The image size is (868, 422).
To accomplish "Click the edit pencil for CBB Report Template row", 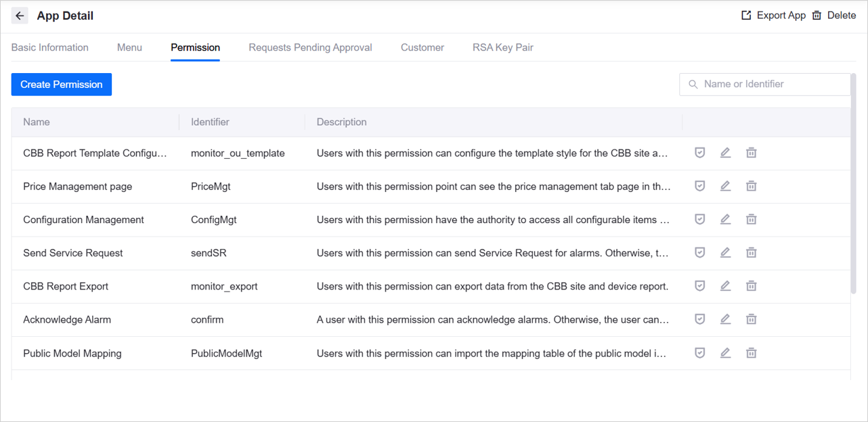I will point(725,153).
